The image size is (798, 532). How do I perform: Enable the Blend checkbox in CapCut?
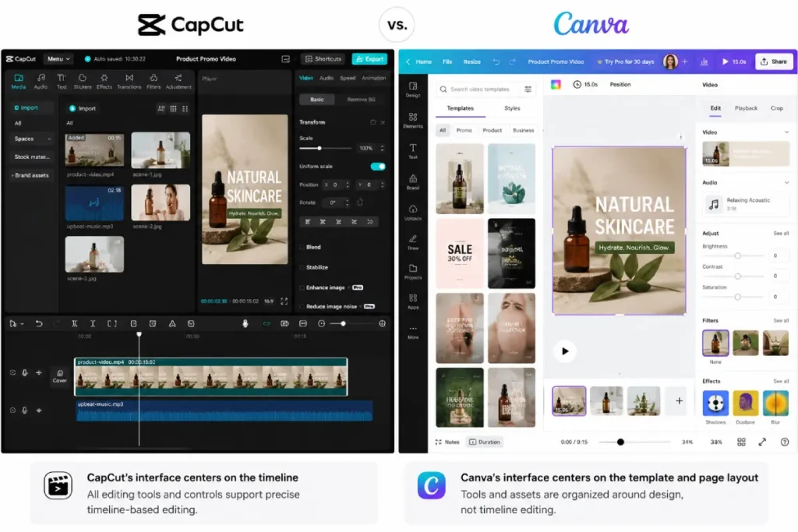[302, 247]
